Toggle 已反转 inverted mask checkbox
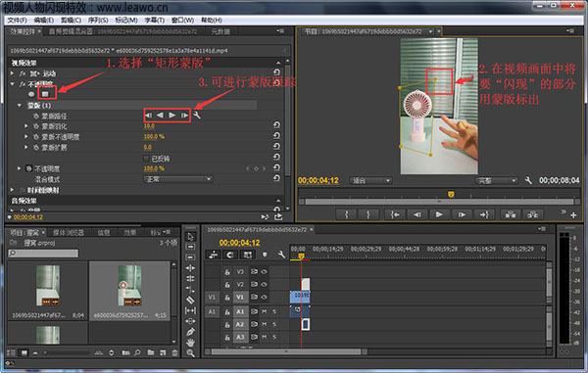Image resolution: width=588 pixels, height=373 pixels. [146, 159]
